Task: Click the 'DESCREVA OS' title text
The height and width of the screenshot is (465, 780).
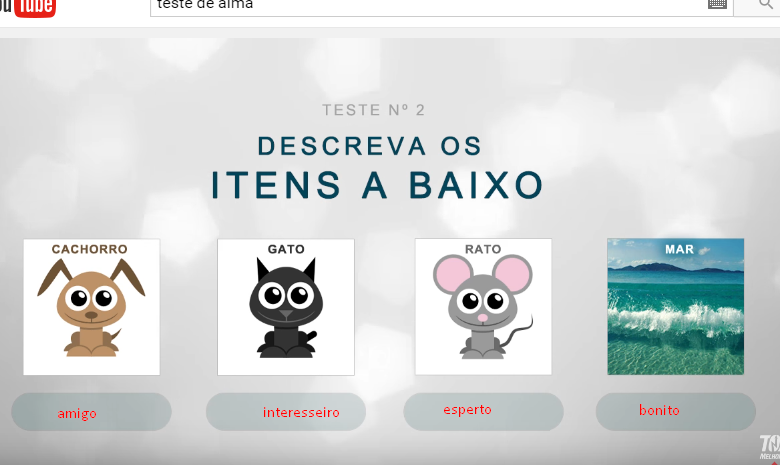Action: 370,146
